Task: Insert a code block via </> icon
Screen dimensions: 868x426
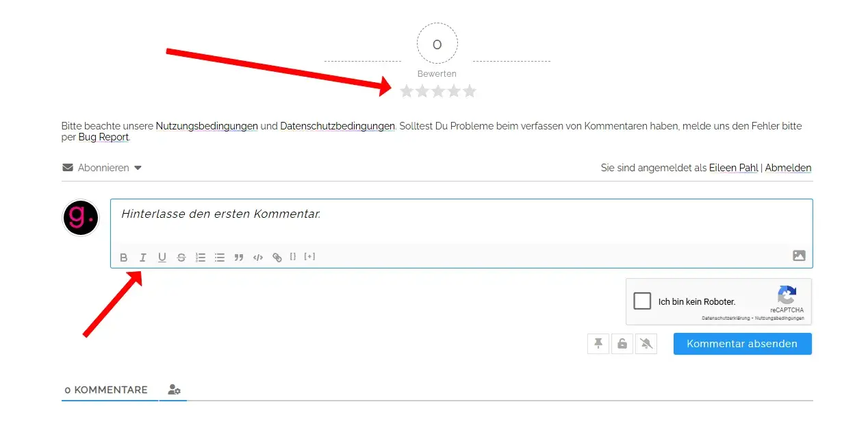Action: click(x=258, y=258)
